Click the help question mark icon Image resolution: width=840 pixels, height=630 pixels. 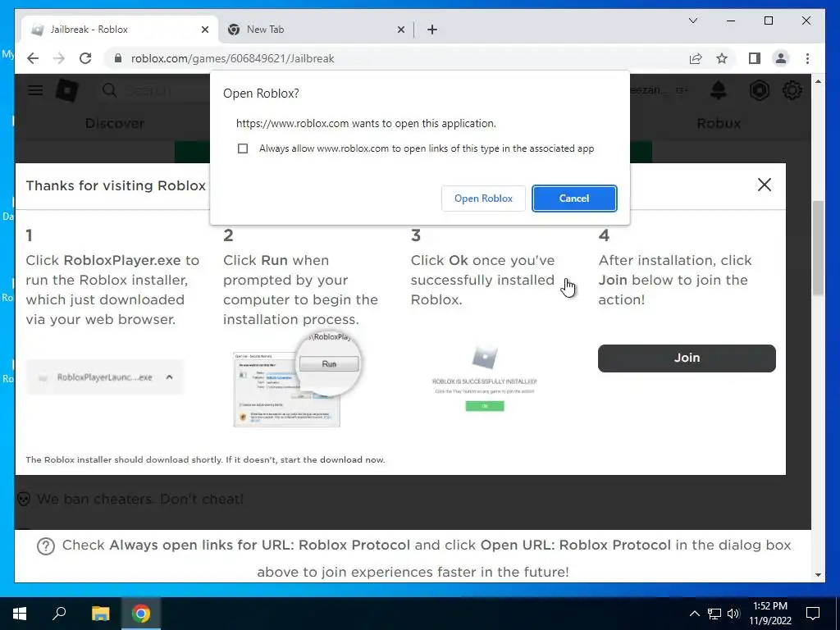(46, 546)
